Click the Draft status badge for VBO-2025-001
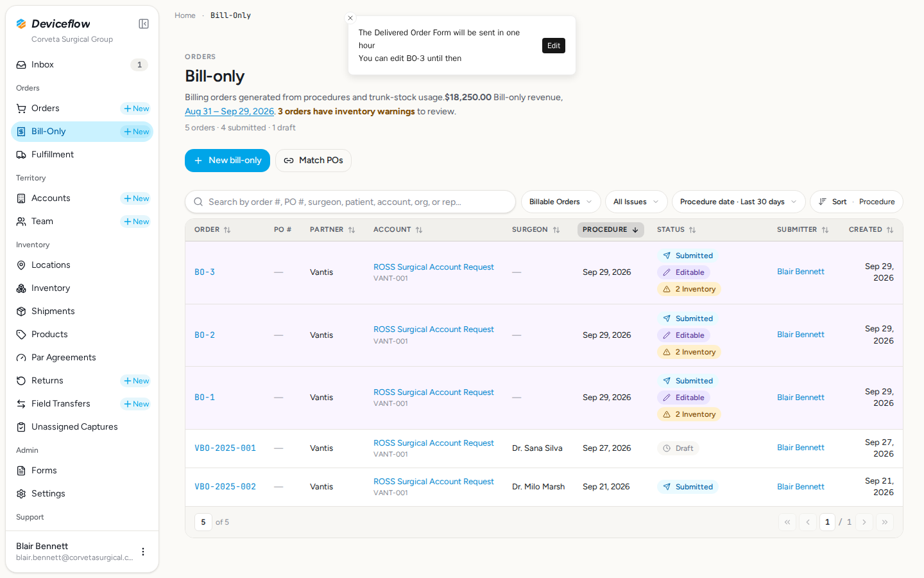924x578 pixels. 678,448
